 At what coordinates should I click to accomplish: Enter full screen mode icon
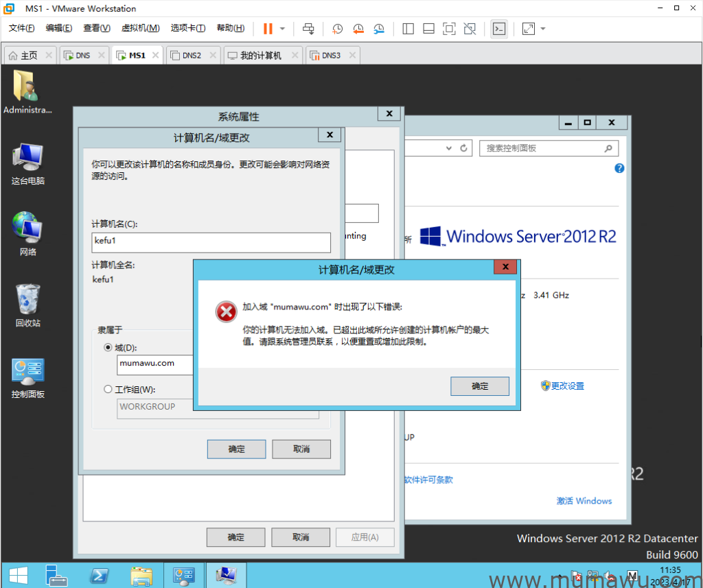click(449, 29)
